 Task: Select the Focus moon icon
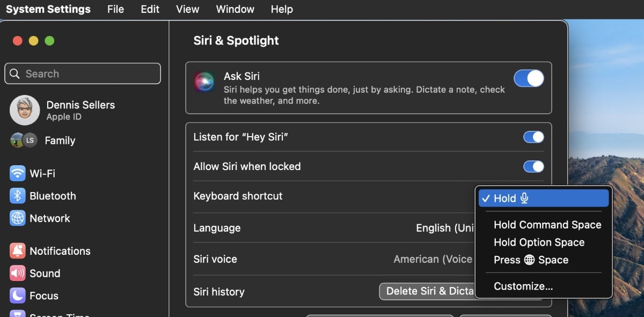[x=18, y=296]
